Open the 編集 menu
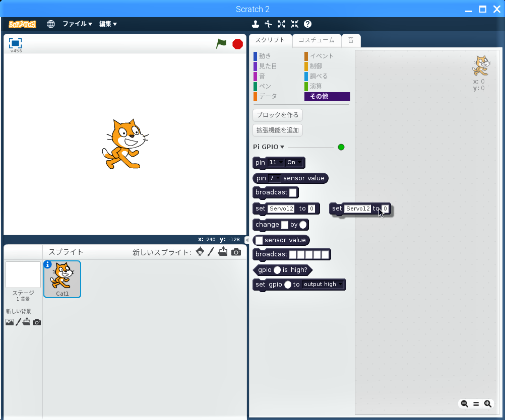 click(108, 24)
